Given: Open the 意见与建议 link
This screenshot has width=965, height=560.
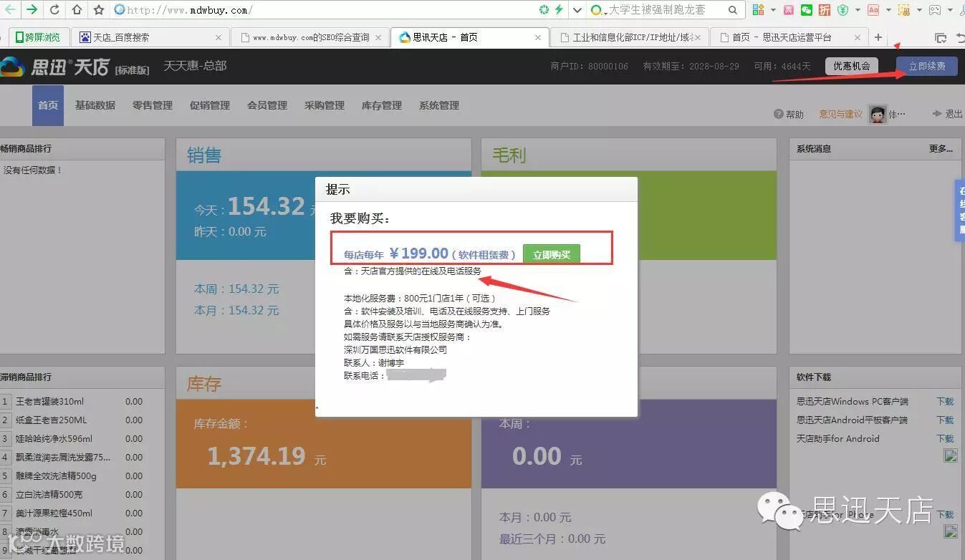Looking at the screenshot, I should (x=840, y=114).
